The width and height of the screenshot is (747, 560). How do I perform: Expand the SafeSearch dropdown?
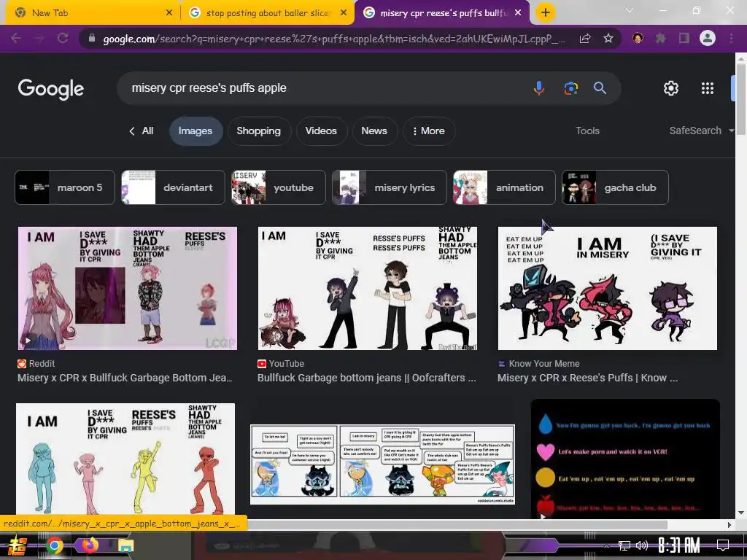[x=701, y=131]
